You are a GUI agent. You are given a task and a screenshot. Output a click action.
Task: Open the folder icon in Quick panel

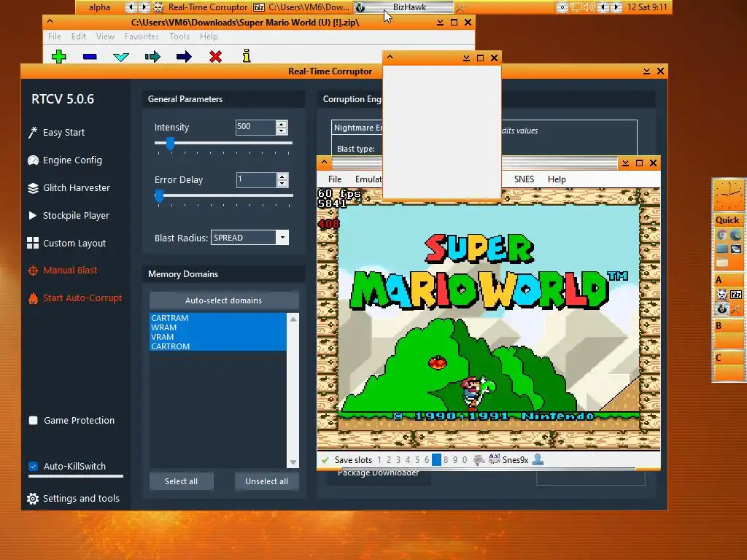point(721,262)
